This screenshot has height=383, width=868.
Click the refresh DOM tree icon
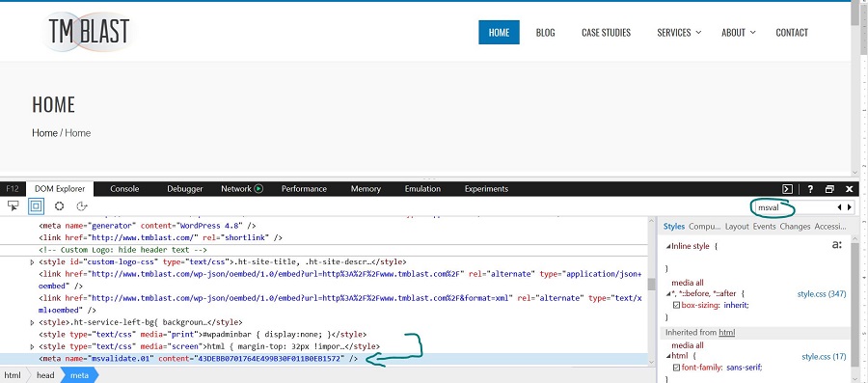click(82, 206)
